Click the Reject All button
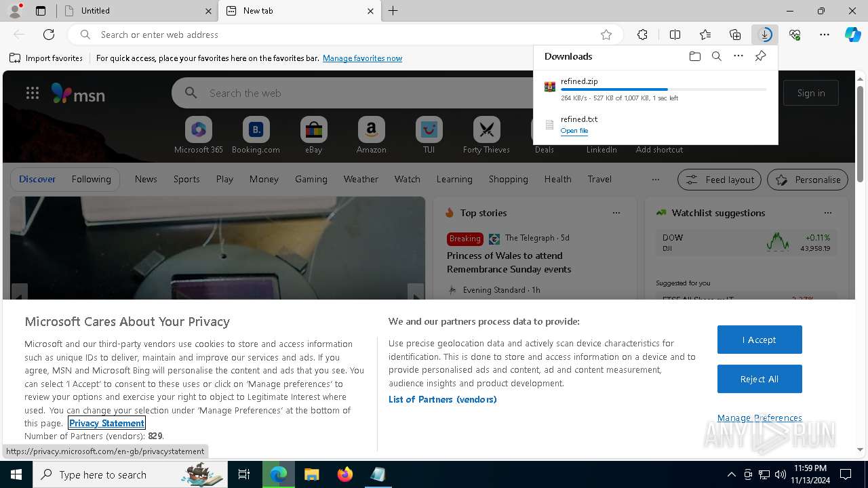The height and width of the screenshot is (488, 868). pyautogui.click(x=759, y=379)
